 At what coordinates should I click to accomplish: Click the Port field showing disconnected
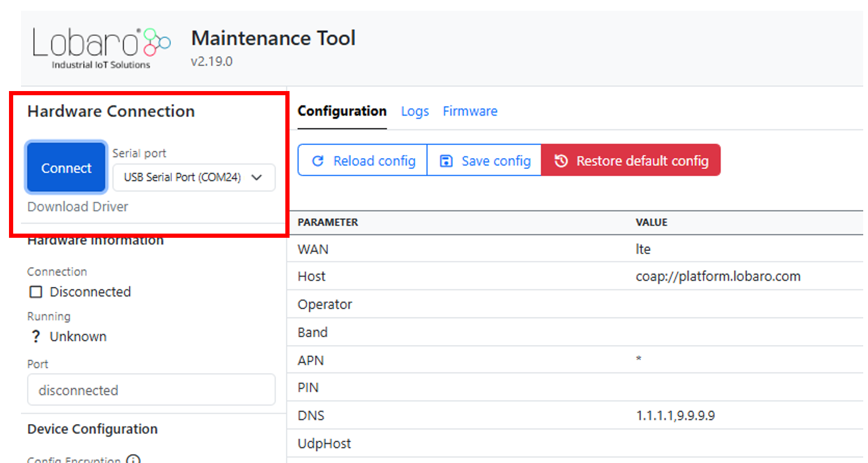(x=151, y=390)
